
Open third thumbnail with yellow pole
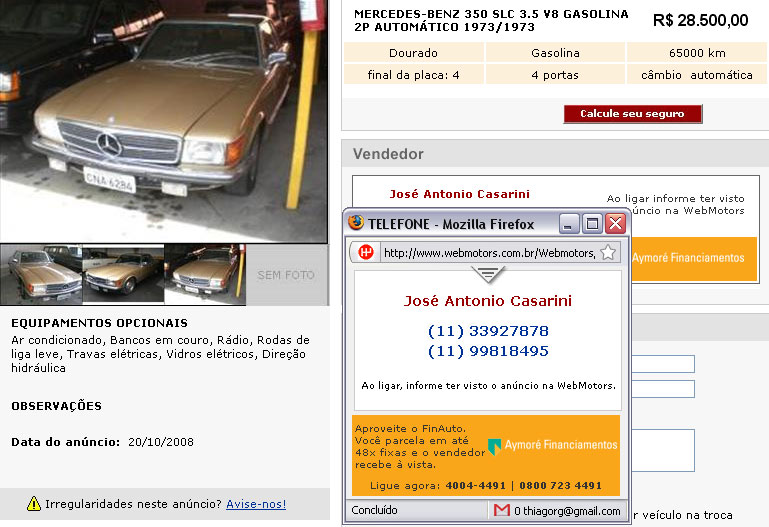[x=205, y=275]
